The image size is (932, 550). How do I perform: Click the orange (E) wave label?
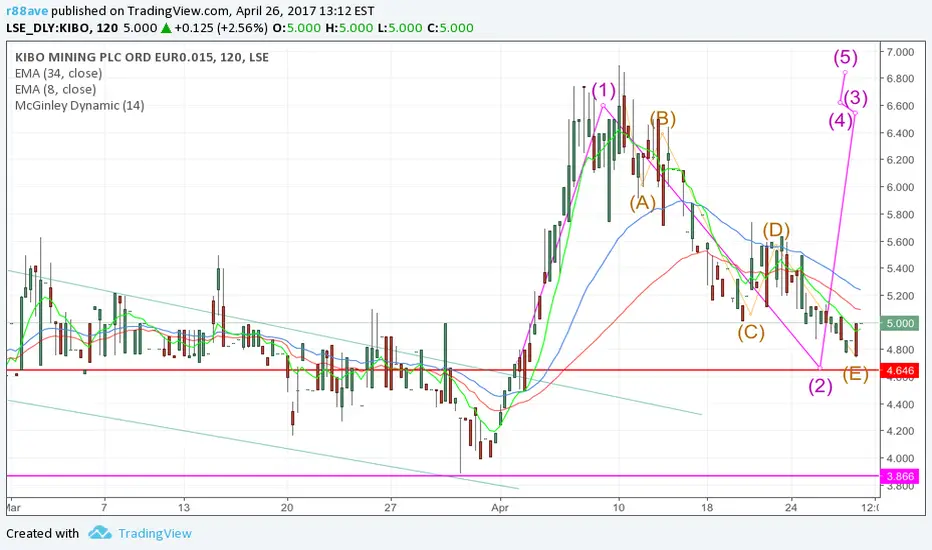coord(856,373)
